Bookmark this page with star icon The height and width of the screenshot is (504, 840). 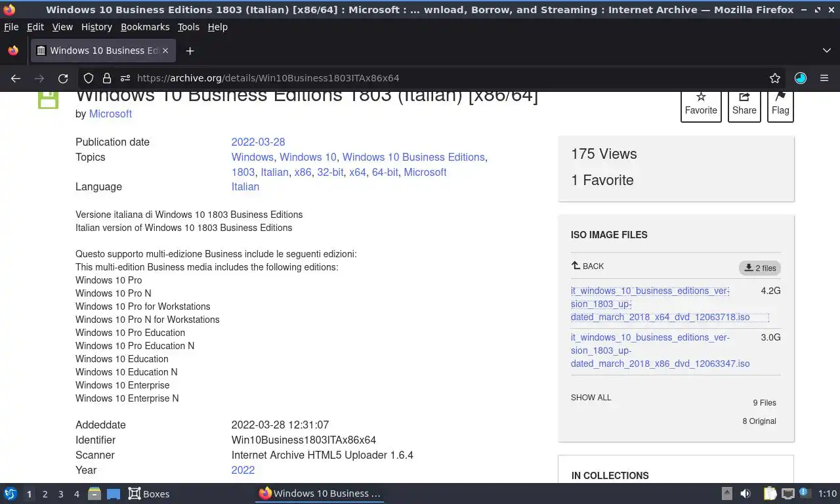tap(775, 78)
